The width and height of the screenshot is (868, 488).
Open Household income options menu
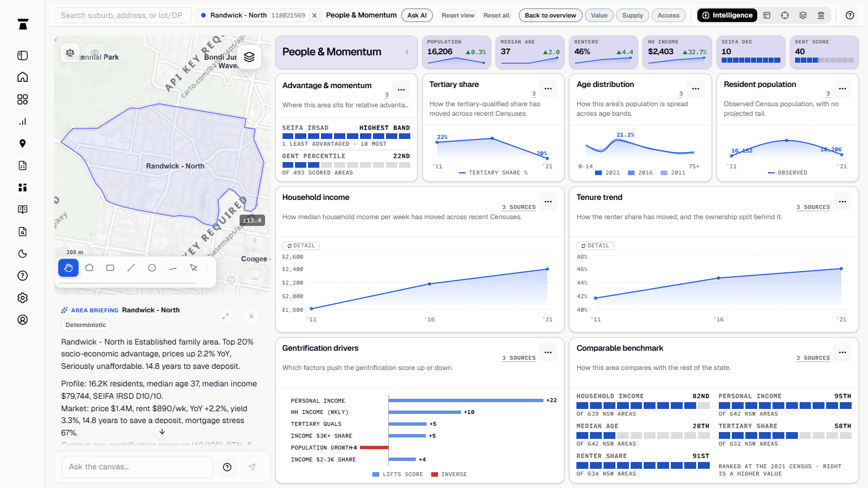[x=548, y=202]
